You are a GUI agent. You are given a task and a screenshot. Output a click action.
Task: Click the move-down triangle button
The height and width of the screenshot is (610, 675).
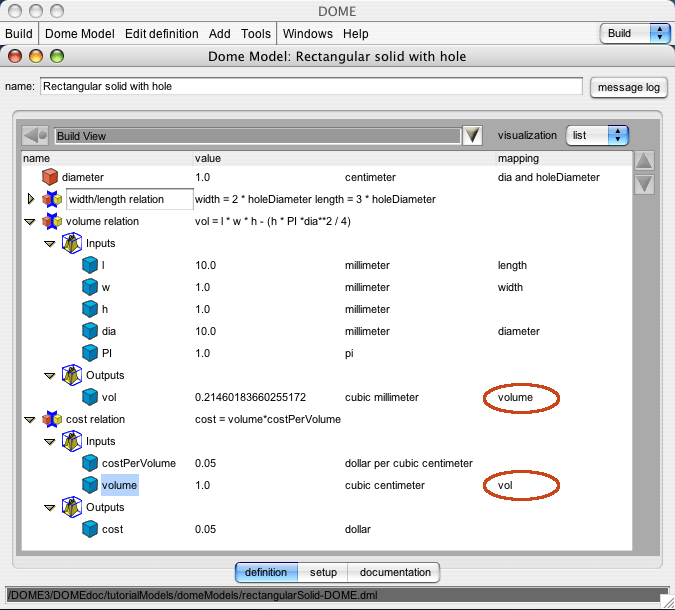(x=644, y=184)
